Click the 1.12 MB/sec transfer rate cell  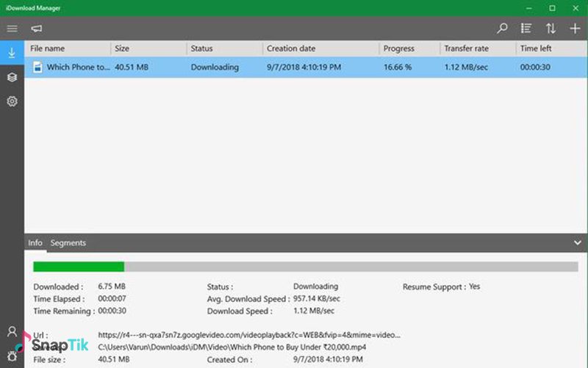pos(466,67)
